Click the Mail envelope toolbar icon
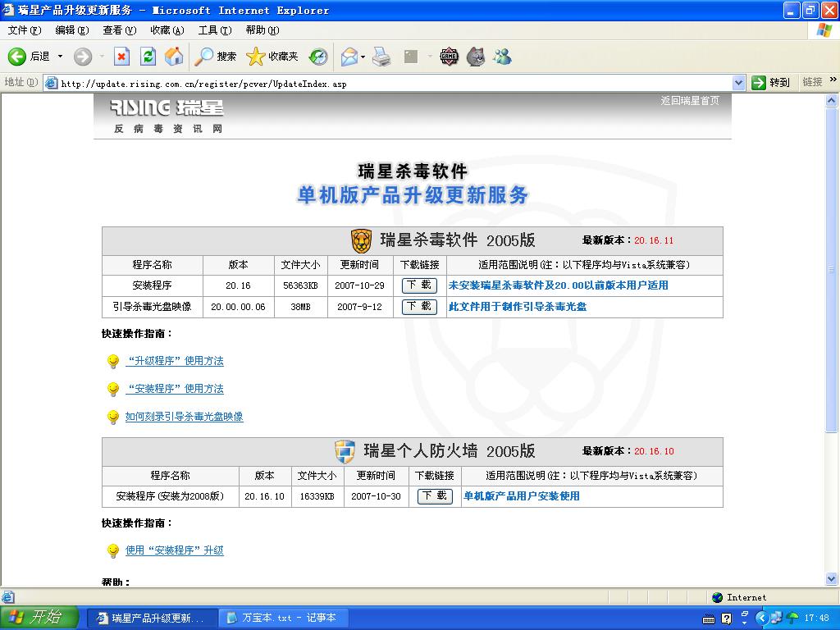The height and width of the screenshot is (630, 840). (x=349, y=57)
